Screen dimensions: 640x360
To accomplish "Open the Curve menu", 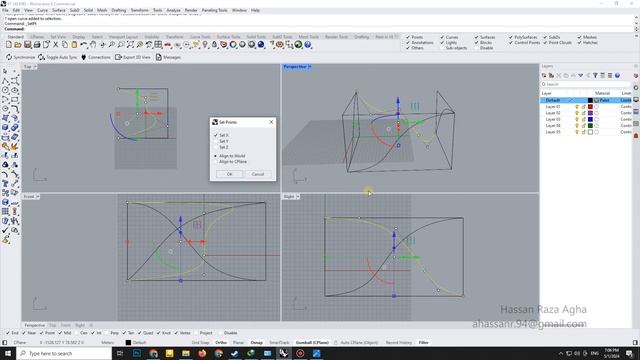I will pos(42,10).
